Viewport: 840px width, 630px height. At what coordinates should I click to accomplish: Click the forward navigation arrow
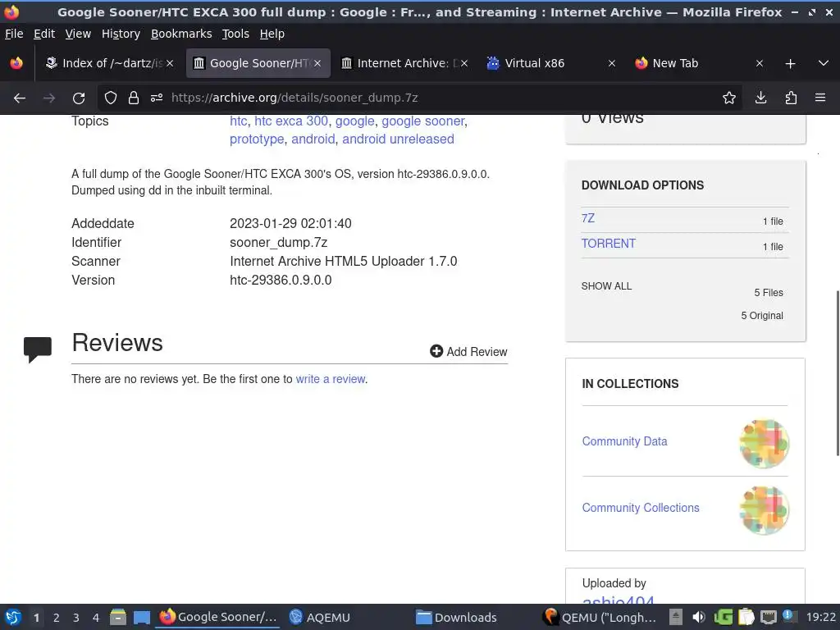coord(48,98)
